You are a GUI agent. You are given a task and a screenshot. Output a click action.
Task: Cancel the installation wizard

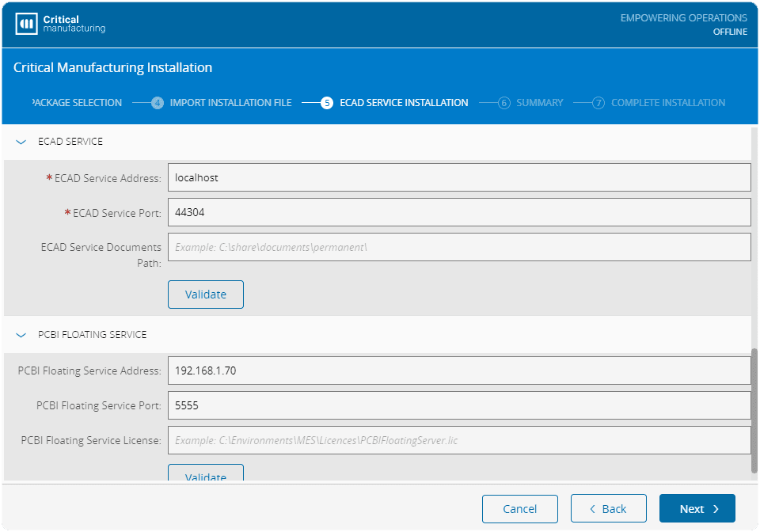[520, 508]
